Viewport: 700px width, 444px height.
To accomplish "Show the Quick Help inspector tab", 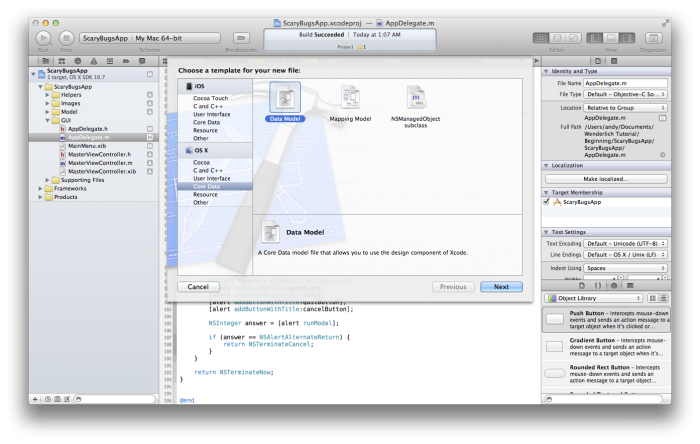I will (x=614, y=61).
